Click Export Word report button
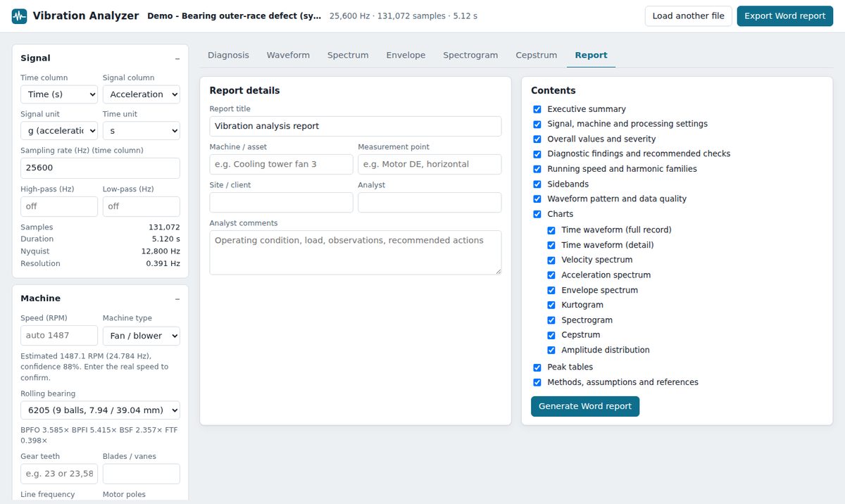Screen dimensions: 845x504 point(785,16)
